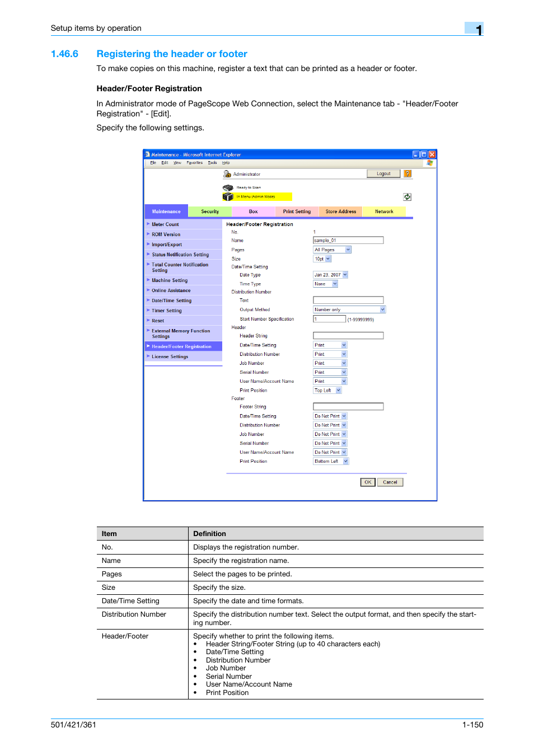Click the Administrator user icon
Viewport: 534px width, 756px height.
pyautogui.click(x=227, y=174)
